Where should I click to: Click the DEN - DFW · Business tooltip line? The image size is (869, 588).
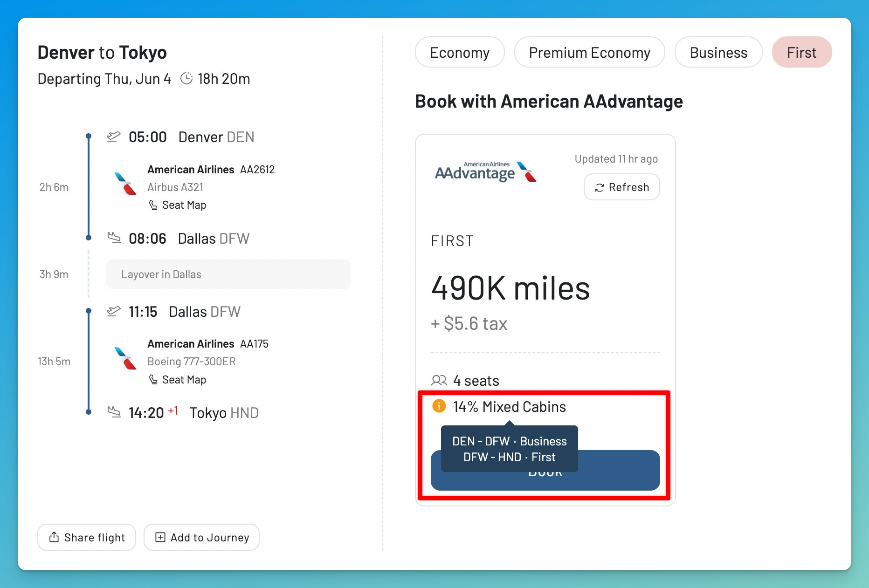pyautogui.click(x=510, y=441)
